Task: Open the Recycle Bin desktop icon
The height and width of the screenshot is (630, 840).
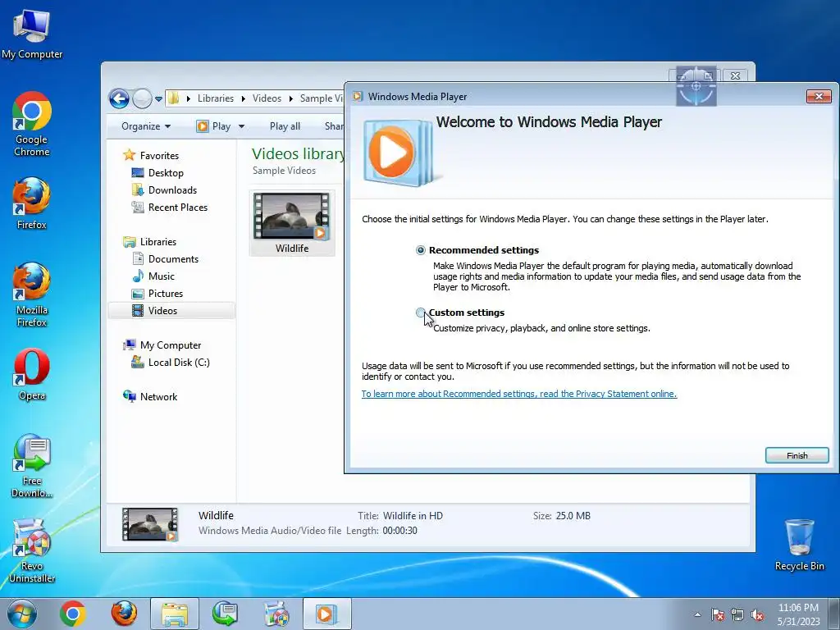Action: pyautogui.click(x=799, y=545)
